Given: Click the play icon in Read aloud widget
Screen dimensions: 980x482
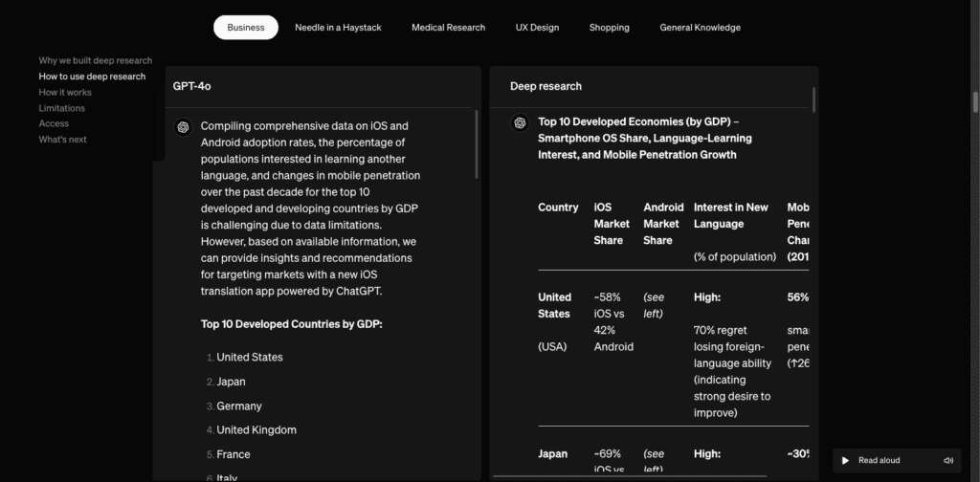Looking at the screenshot, I should tap(845, 460).
